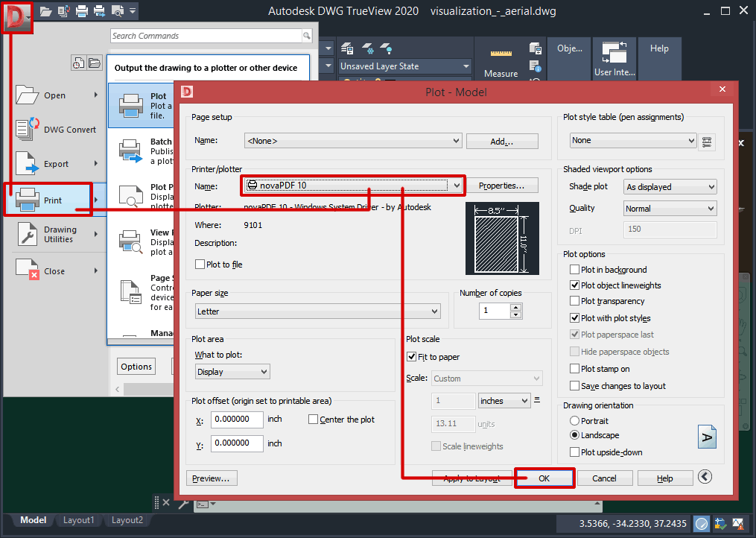Uncheck Plot object lineweights
The height and width of the screenshot is (538, 756).
574,285
